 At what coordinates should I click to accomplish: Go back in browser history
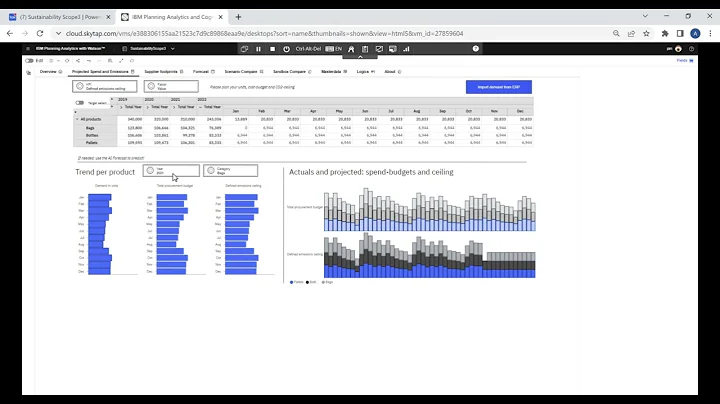[x=10, y=34]
